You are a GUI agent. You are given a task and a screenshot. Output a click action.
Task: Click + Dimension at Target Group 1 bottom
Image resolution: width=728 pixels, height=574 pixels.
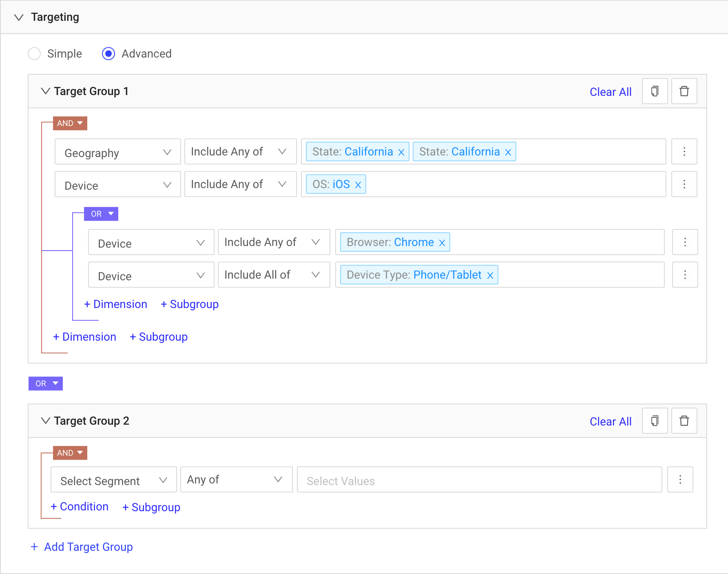[x=84, y=337]
